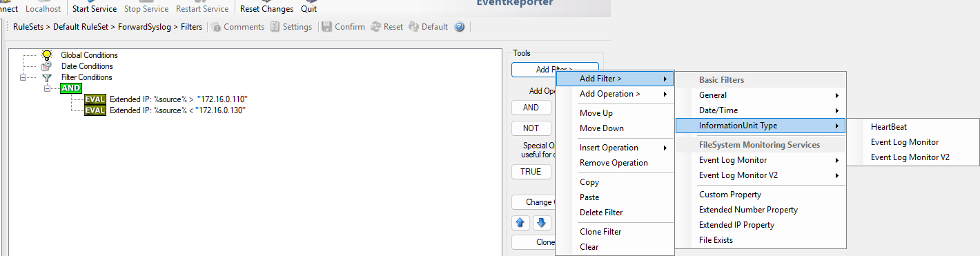The image size is (980, 256).
Task: Choose Clone Filter menu entry
Action: tap(614, 232)
